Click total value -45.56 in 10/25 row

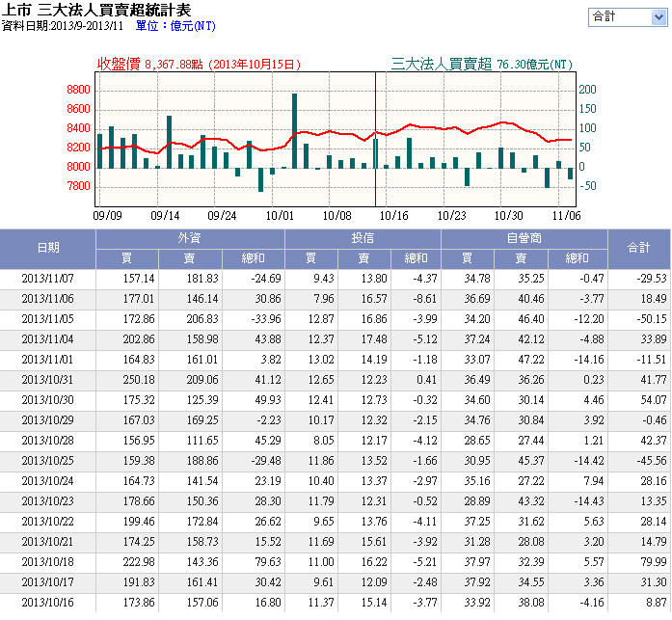[652, 461]
